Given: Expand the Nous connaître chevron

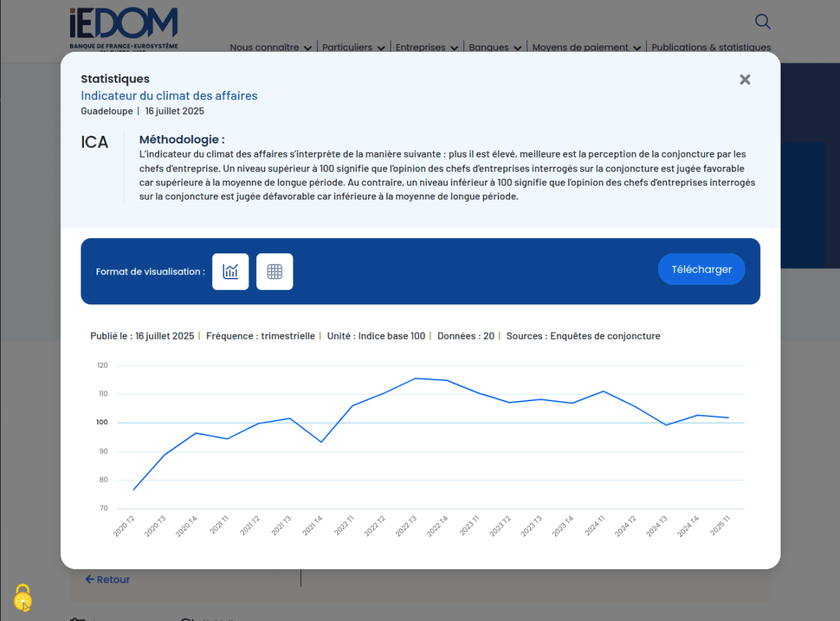Looking at the screenshot, I should (x=307, y=48).
